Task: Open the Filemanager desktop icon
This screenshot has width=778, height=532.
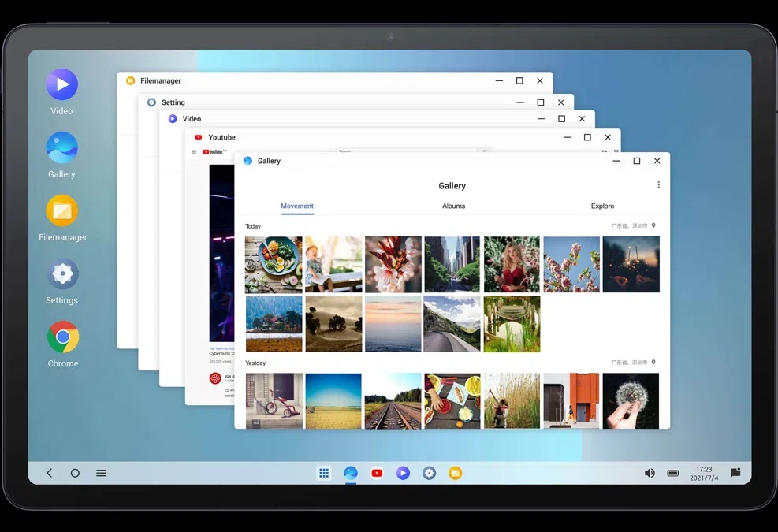Action: 61,211
